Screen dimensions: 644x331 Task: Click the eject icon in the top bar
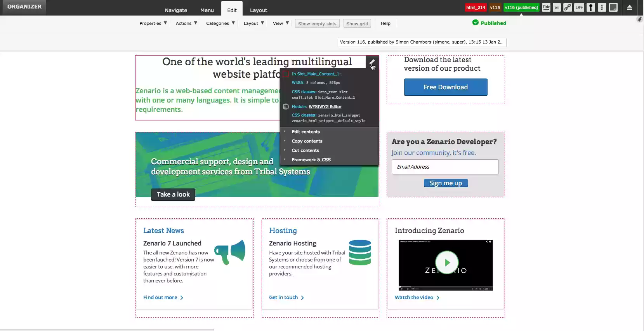630,7
